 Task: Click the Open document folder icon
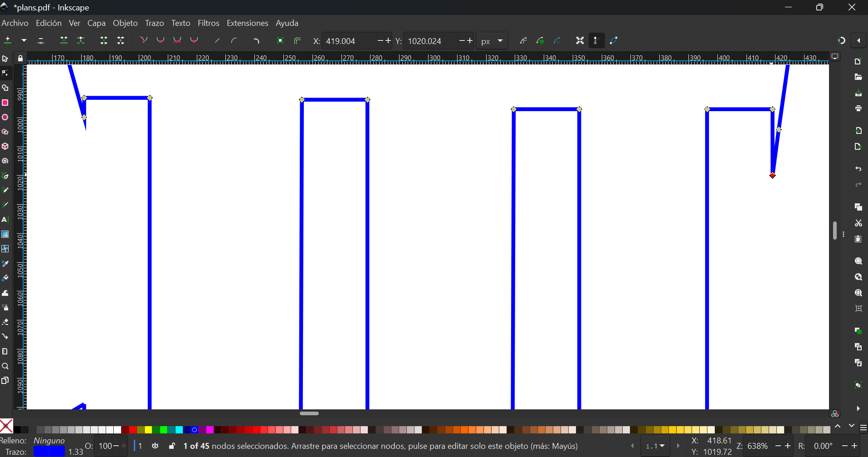click(x=858, y=77)
